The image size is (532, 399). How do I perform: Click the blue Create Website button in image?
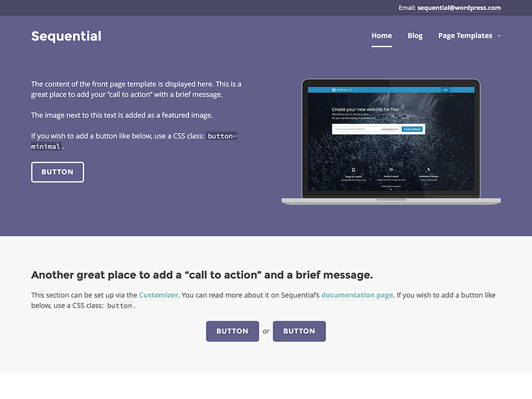point(412,129)
